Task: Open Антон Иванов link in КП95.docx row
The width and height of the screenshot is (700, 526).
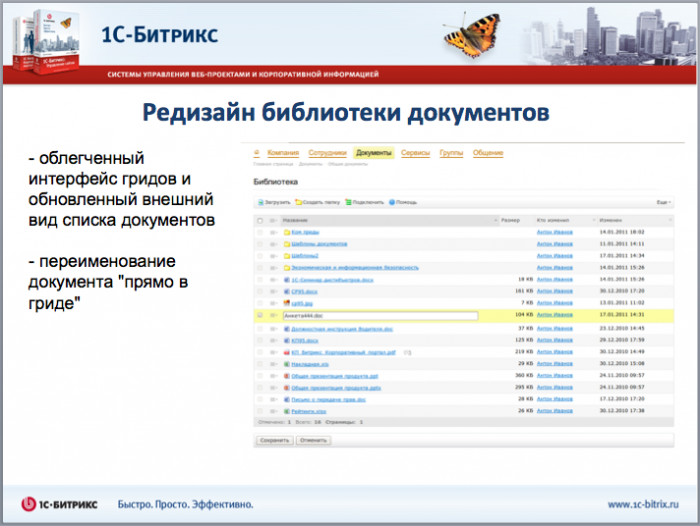Action: pos(554,340)
